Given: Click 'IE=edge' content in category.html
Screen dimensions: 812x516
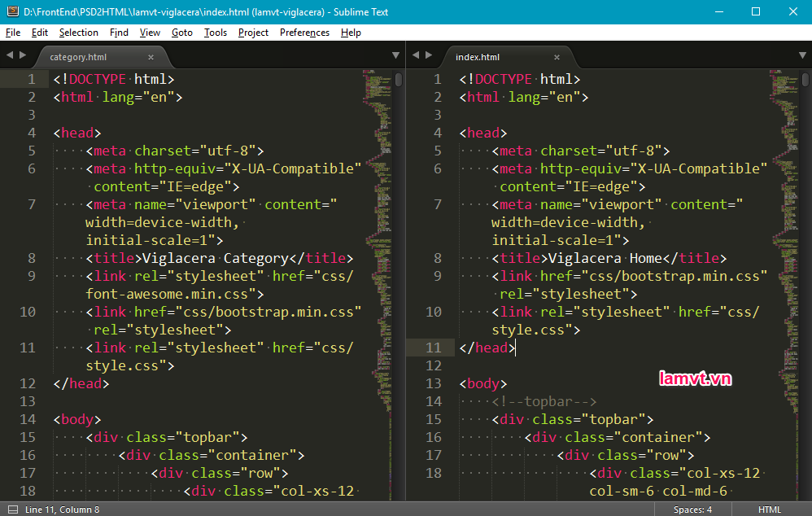Looking at the screenshot, I should 195,187.
